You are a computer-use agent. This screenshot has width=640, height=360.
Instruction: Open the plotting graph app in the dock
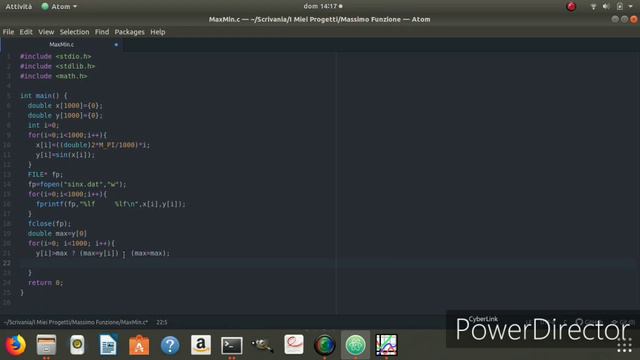click(386, 345)
